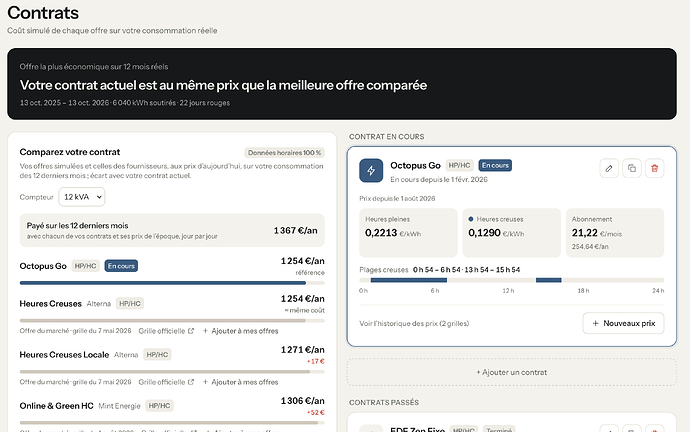This screenshot has height=432, width=690.
Task: Click the Online & Green HC offer name
Action: click(x=56, y=406)
